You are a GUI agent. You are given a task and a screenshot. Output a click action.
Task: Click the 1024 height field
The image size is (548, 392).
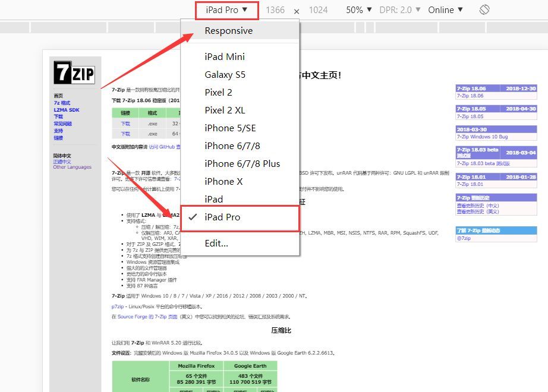pyautogui.click(x=318, y=10)
